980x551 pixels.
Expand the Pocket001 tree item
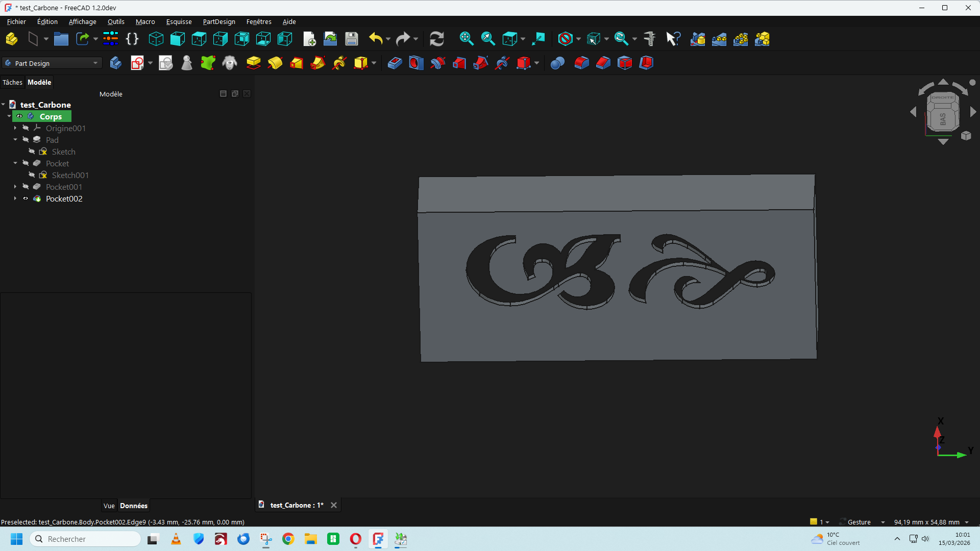click(15, 187)
